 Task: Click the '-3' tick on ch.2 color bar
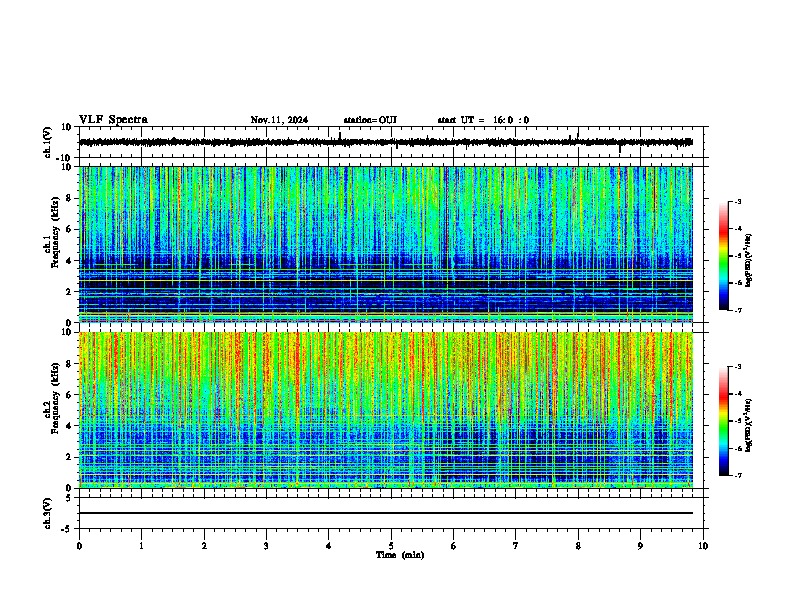click(x=738, y=367)
